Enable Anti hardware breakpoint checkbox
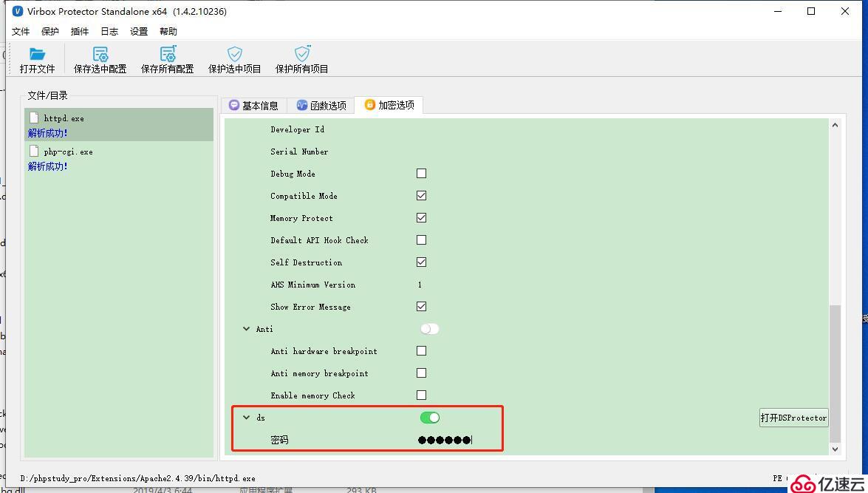This screenshot has height=493, width=868. (421, 350)
